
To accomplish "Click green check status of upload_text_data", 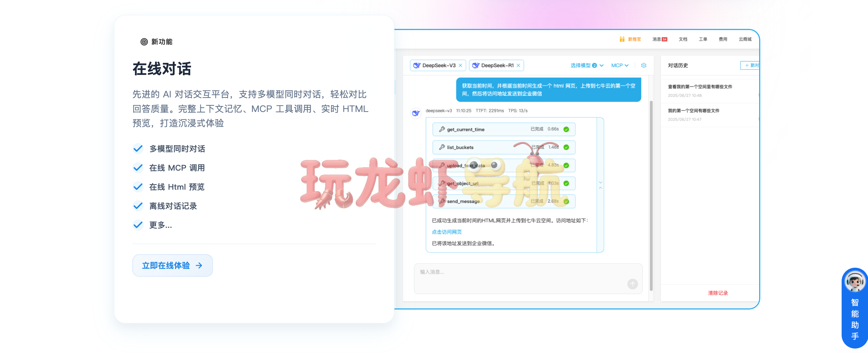I will pyautogui.click(x=566, y=165).
